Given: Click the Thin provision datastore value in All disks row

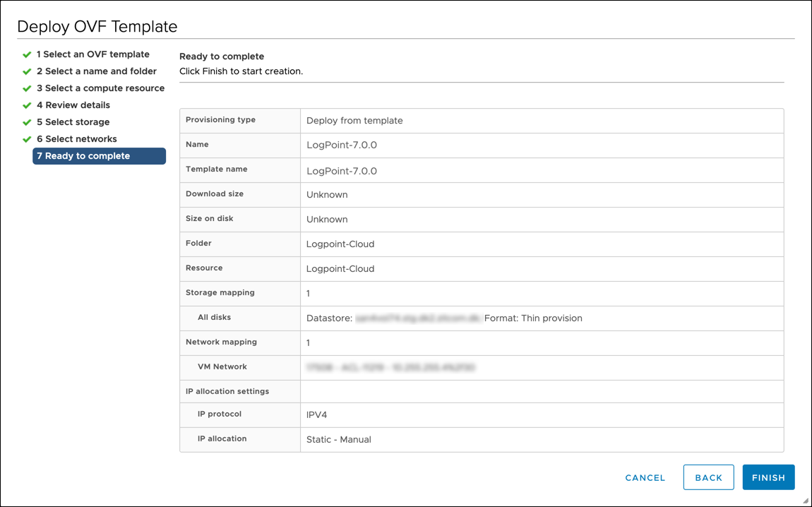Looking at the screenshot, I should [444, 318].
